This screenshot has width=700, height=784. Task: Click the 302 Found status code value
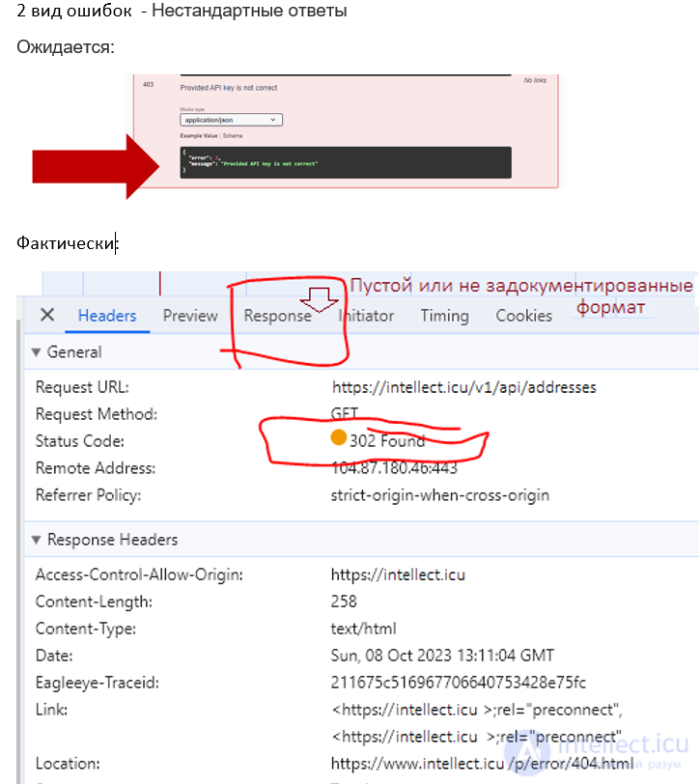point(387,441)
